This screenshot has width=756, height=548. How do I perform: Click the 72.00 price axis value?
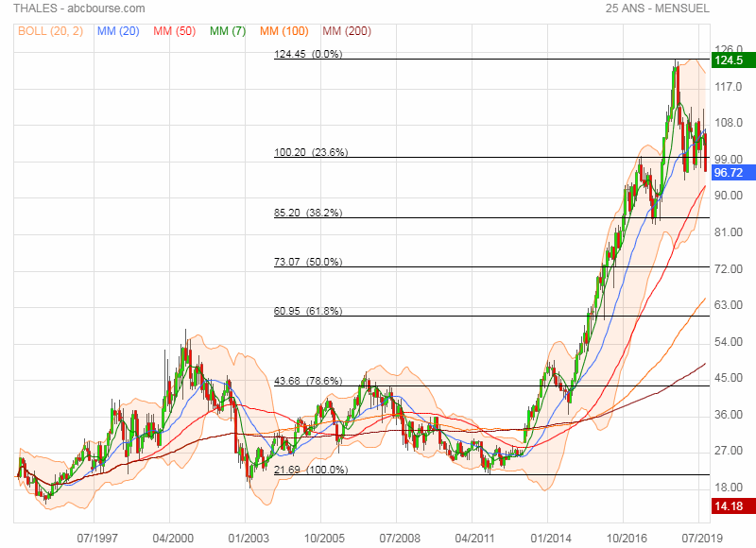(x=728, y=269)
